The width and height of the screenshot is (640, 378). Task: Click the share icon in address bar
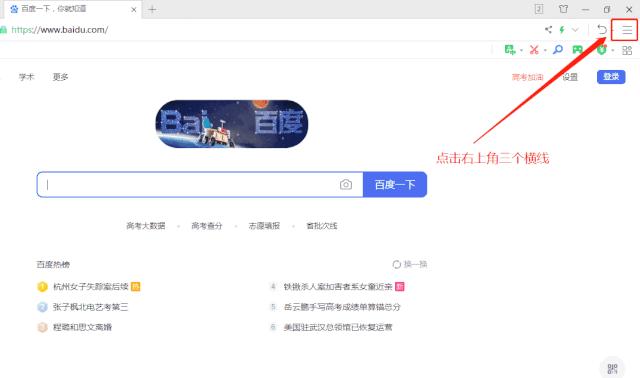click(548, 29)
